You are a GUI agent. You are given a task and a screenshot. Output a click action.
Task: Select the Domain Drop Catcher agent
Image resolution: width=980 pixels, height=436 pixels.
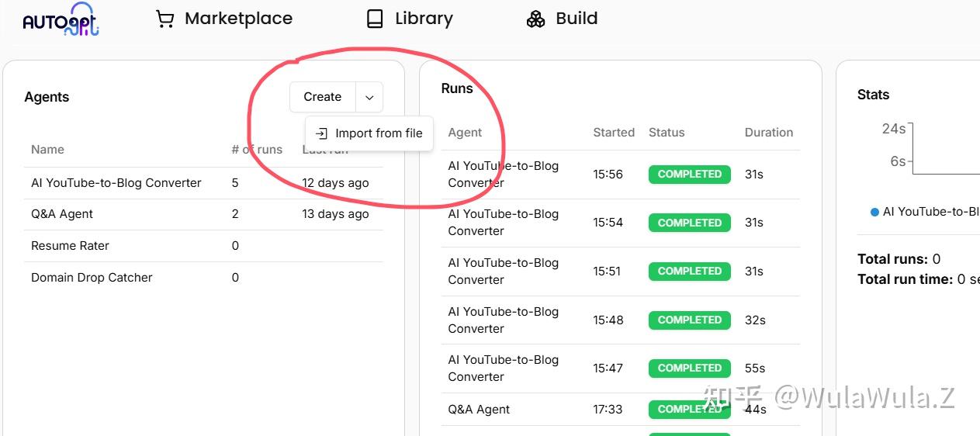point(92,278)
